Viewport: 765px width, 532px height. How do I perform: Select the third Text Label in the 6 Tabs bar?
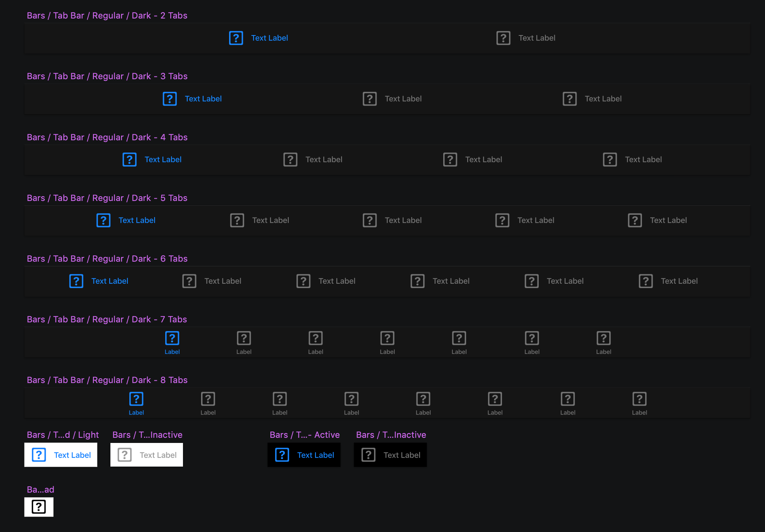click(337, 281)
